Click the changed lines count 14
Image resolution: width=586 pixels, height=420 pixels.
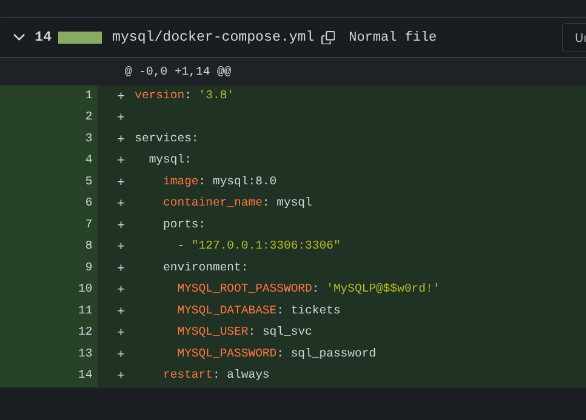[x=43, y=37]
